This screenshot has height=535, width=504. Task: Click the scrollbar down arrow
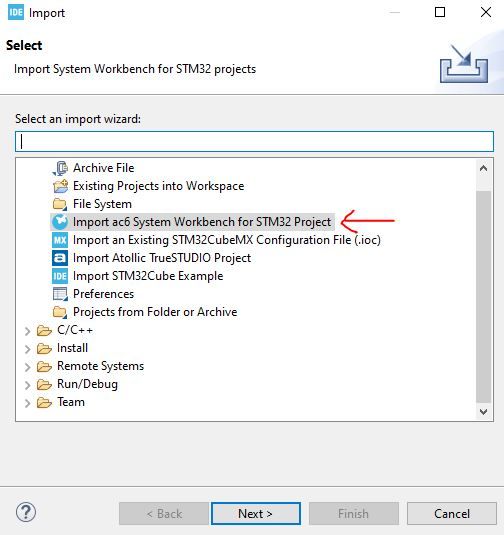pos(483,412)
